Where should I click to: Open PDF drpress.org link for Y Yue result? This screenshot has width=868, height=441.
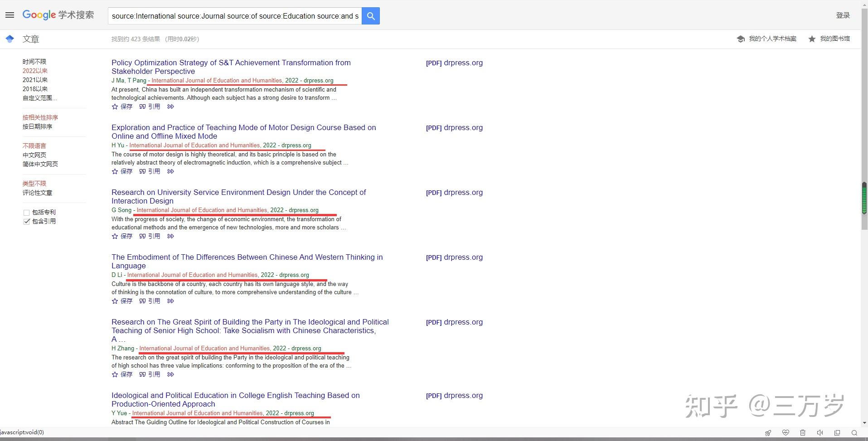pos(454,396)
